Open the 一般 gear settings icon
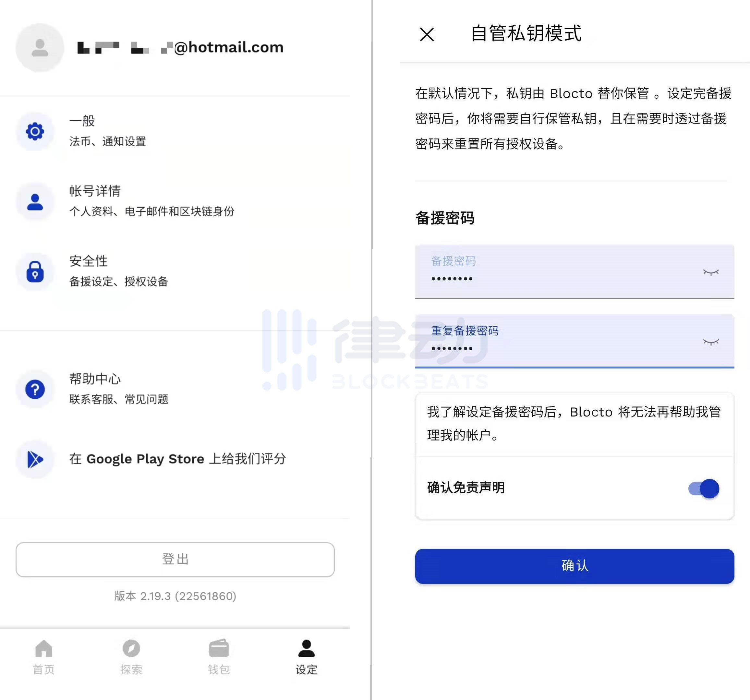Image resolution: width=750 pixels, height=700 pixels. 35,131
